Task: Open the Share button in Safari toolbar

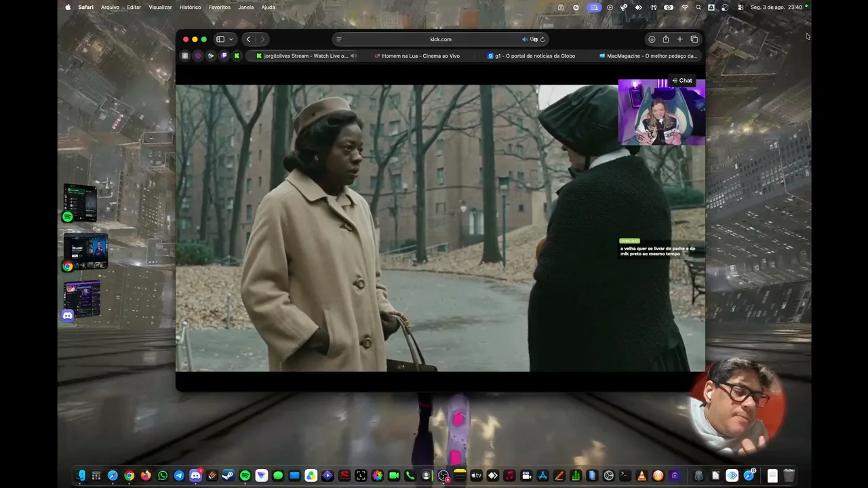Action: click(666, 39)
